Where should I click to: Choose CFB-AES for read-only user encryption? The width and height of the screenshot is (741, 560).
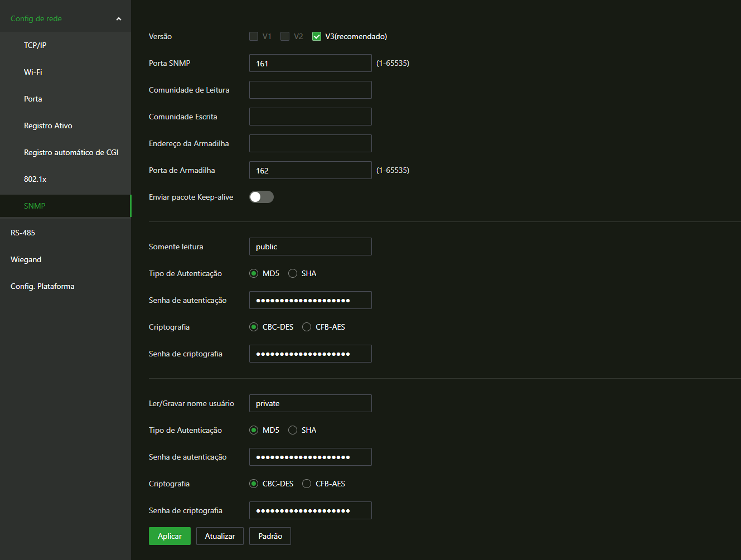point(307,327)
